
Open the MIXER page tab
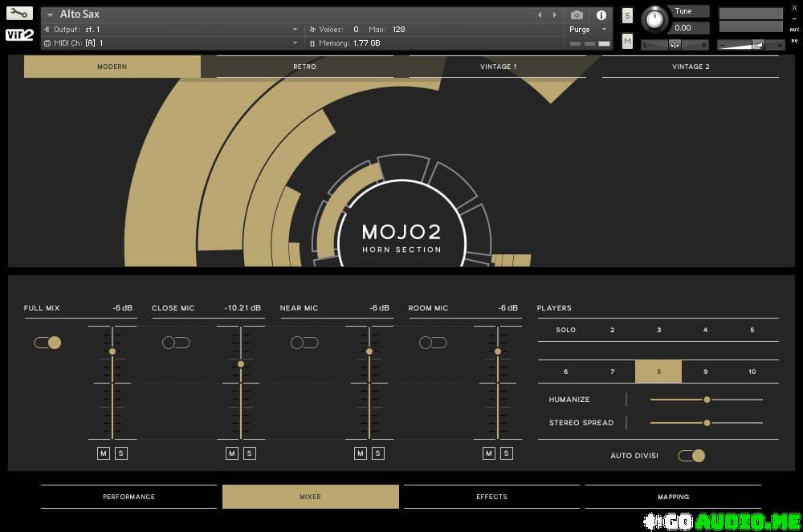point(310,497)
